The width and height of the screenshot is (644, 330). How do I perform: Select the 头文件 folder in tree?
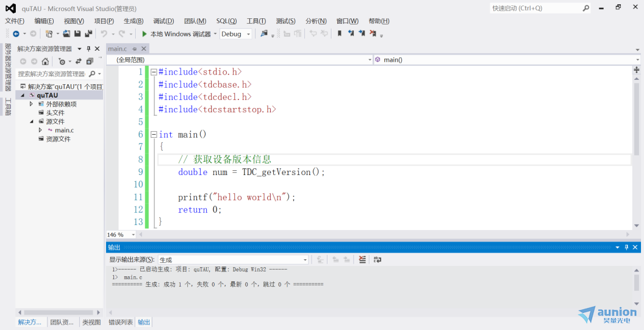point(55,113)
